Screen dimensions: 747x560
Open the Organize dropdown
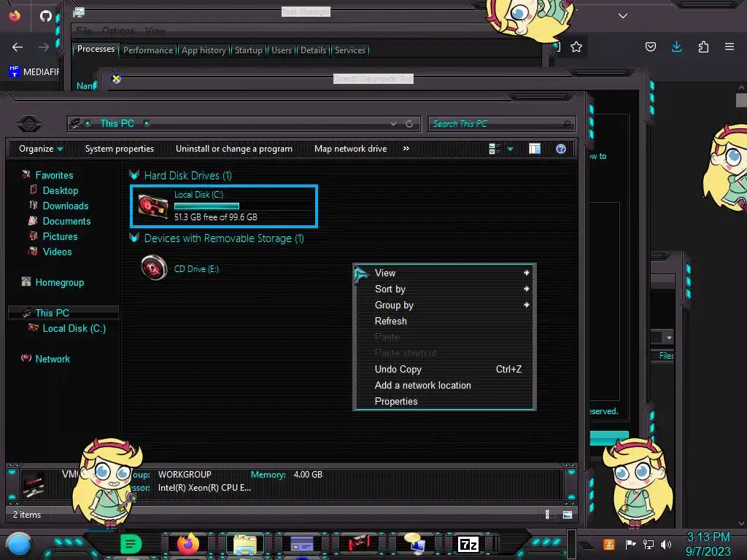pyautogui.click(x=41, y=149)
